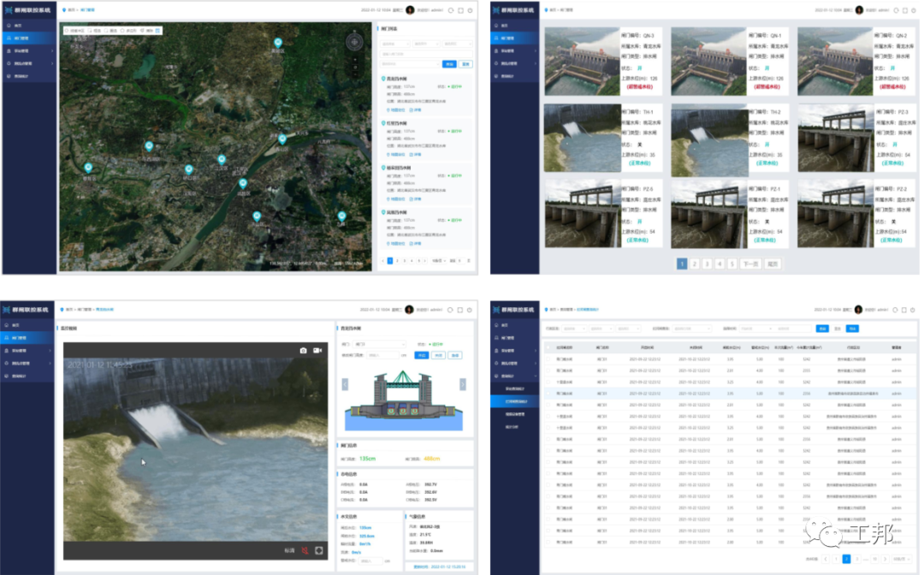
Task: Show previous gate diagram with left arrow
Action: tap(345, 385)
